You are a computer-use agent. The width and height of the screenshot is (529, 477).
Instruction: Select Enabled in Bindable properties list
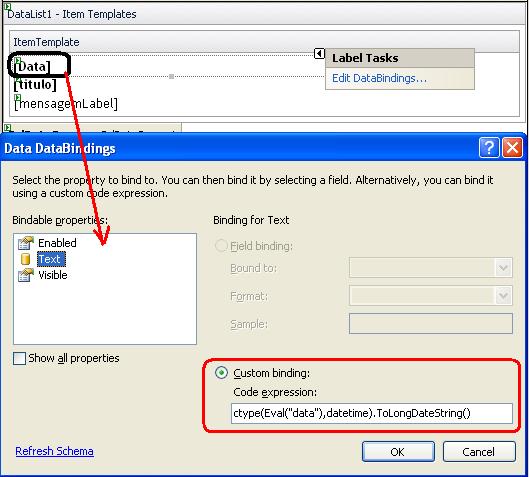tap(57, 243)
